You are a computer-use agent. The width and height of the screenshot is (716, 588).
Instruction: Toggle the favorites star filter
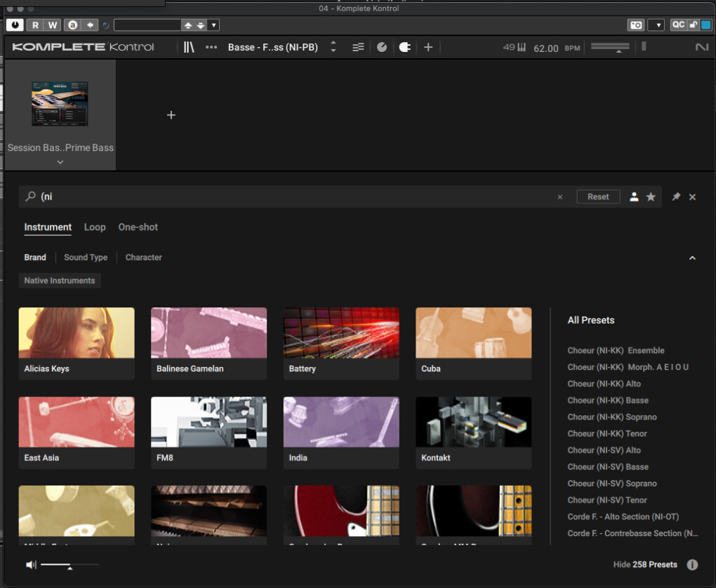[651, 196]
